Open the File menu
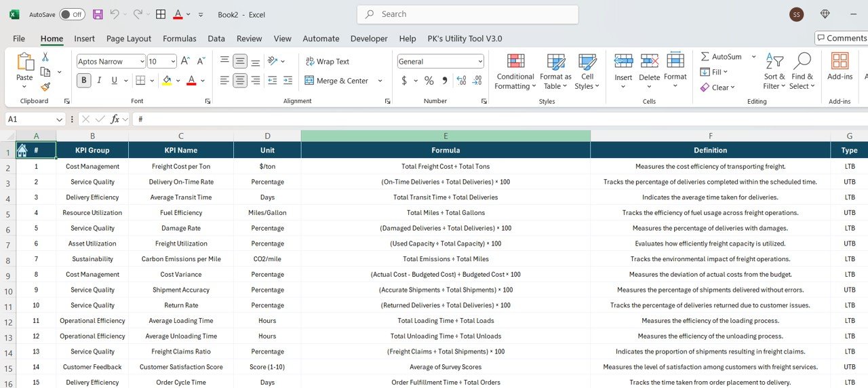Viewport: 868px width, 388px height. 19,39
